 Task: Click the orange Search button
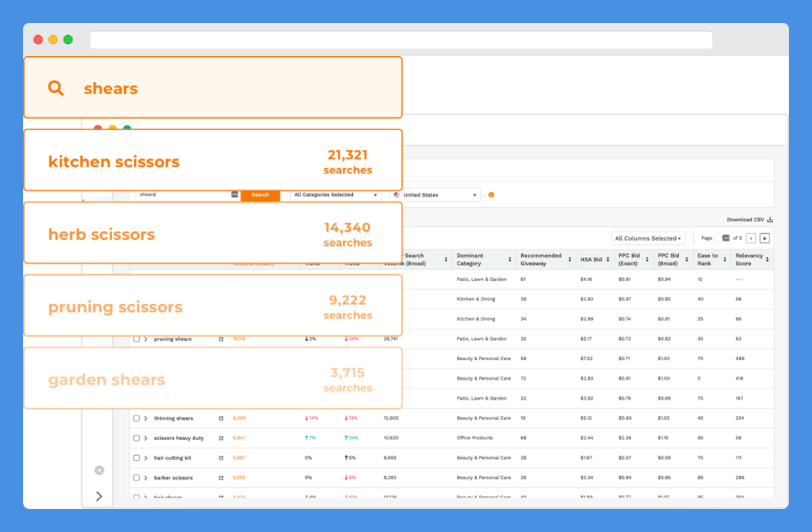click(260, 195)
